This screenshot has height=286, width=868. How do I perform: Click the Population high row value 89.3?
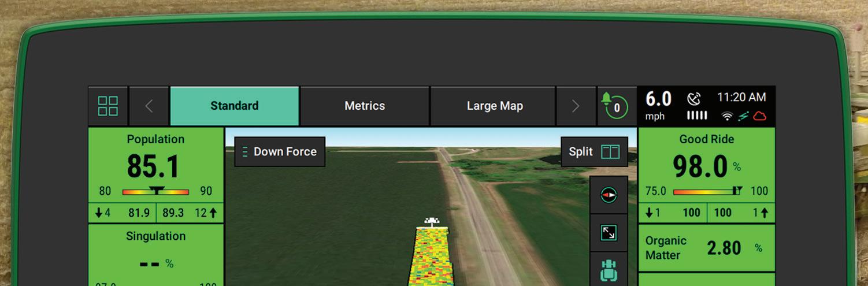pos(173,213)
